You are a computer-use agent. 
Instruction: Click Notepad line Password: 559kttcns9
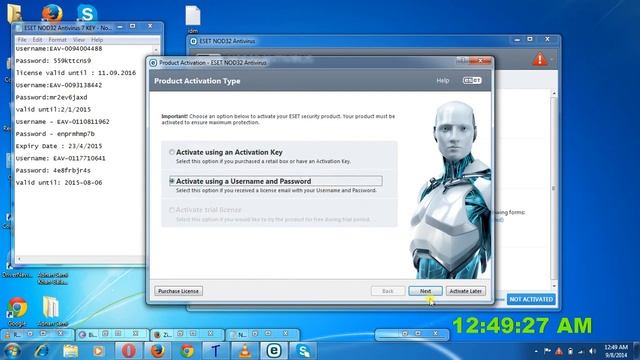53,60
